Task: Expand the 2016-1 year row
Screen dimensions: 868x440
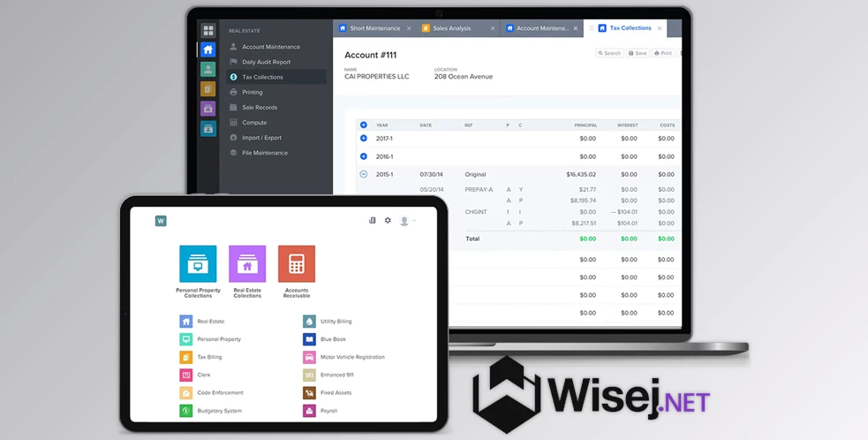Action: click(x=364, y=156)
